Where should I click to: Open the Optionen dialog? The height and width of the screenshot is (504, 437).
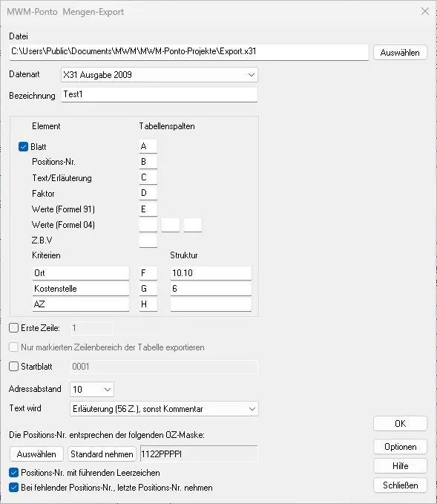pyautogui.click(x=400, y=447)
